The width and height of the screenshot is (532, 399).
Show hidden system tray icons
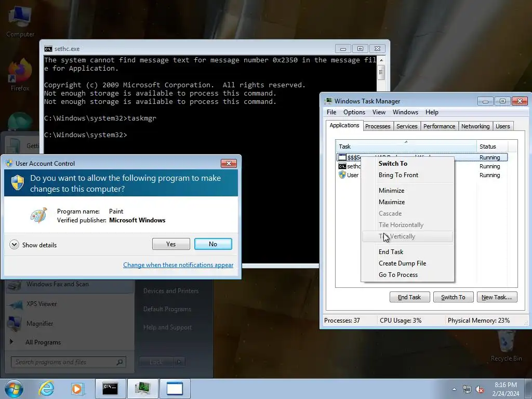tap(454, 389)
